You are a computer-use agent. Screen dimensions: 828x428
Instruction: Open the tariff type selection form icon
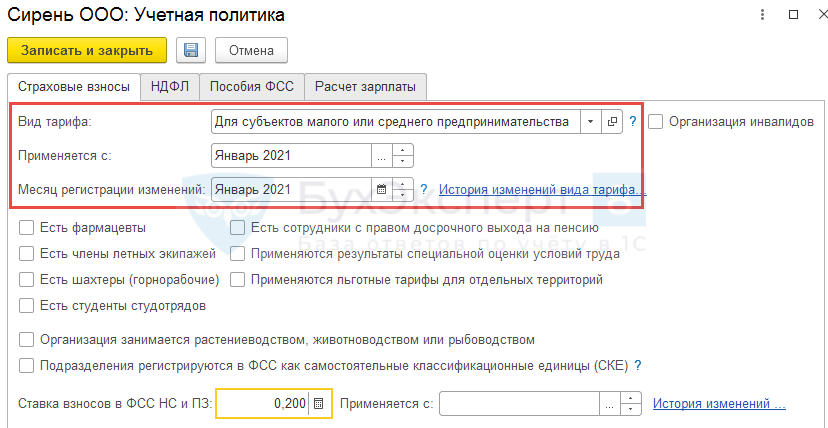coord(613,121)
